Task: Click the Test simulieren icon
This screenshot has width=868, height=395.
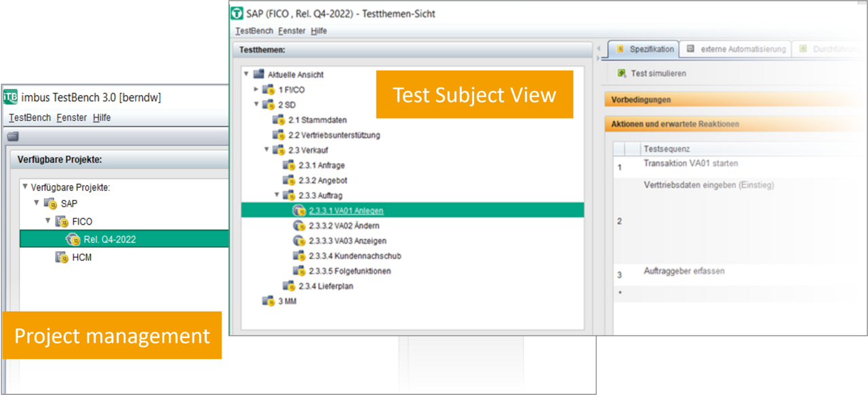Action: [622, 73]
